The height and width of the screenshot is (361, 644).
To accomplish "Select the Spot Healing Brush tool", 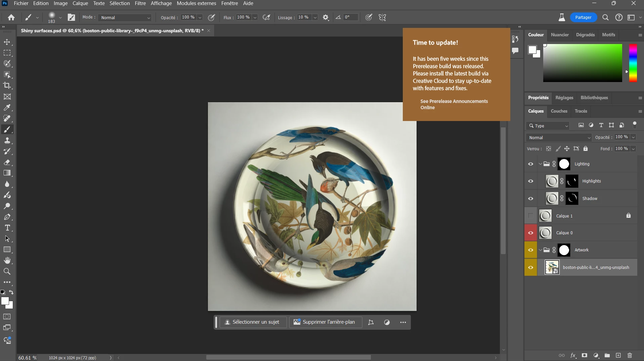I will coord(7,118).
